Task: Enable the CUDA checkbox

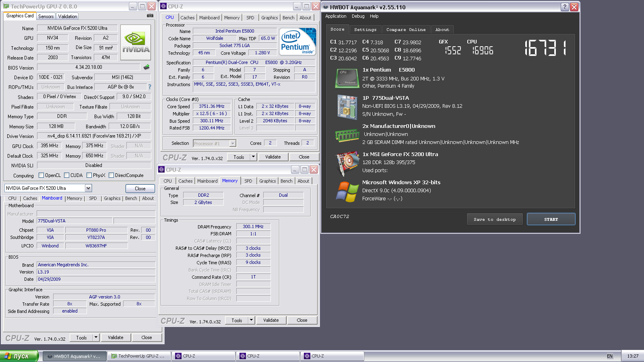Action: click(66, 175)
